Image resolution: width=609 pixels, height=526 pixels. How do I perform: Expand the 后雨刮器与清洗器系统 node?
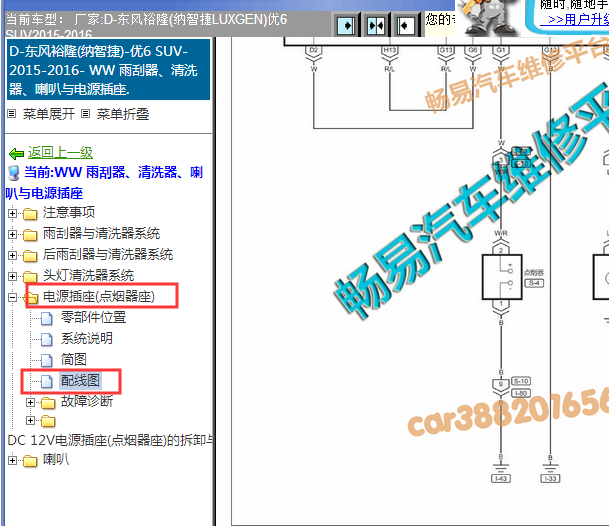[12, 255]
